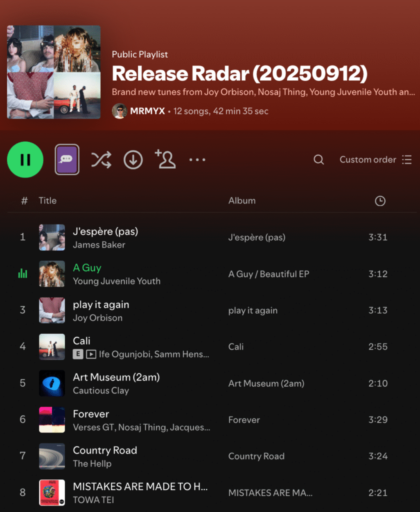420x512 pixels.
Task: Pause playback with the green button
Action: coord(25,159)
